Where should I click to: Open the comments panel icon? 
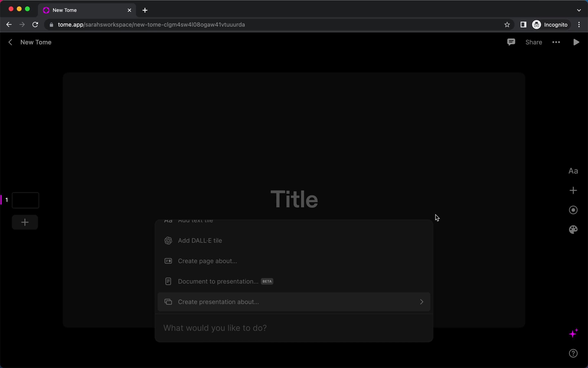[511, 42]
